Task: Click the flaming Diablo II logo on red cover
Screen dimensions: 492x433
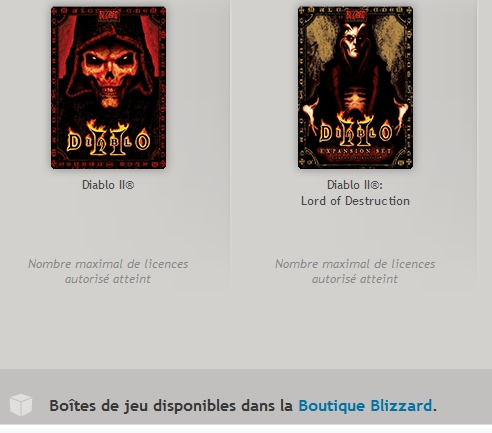Action: (x=108, y=138)
